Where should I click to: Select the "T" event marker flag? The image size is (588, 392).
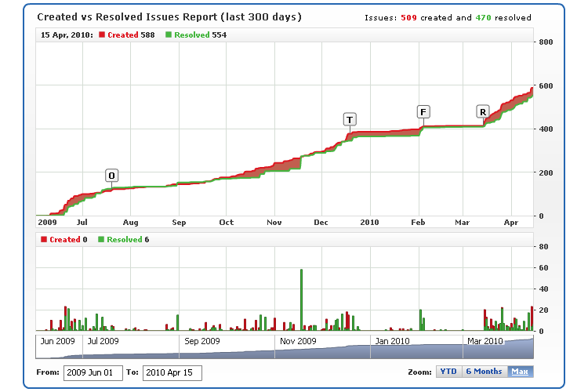point(350,119)
